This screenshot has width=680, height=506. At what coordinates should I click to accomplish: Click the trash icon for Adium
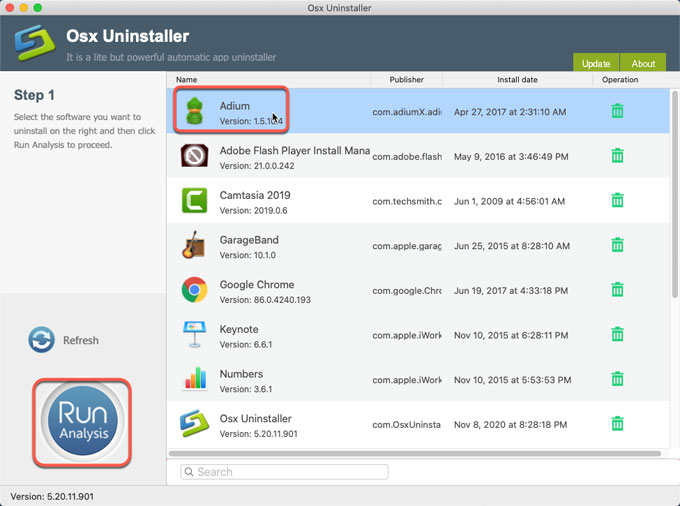(x=617, y=111)
